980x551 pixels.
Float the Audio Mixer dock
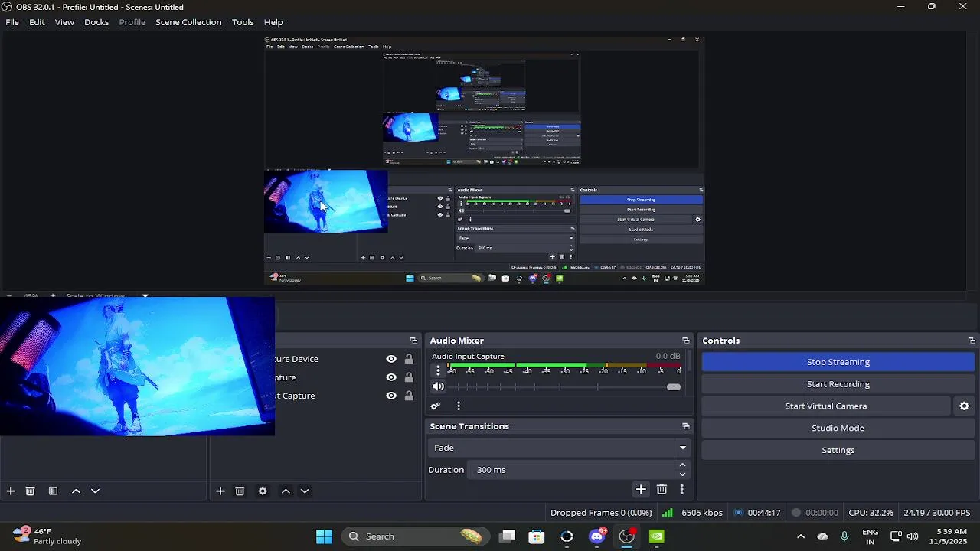(x=686, y=341)
